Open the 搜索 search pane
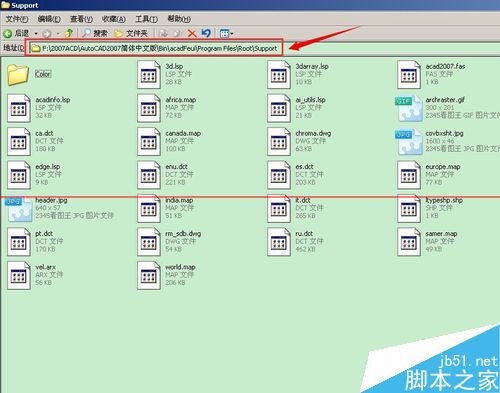Viewport: 500px width, 393px height. tap(95, 33)
